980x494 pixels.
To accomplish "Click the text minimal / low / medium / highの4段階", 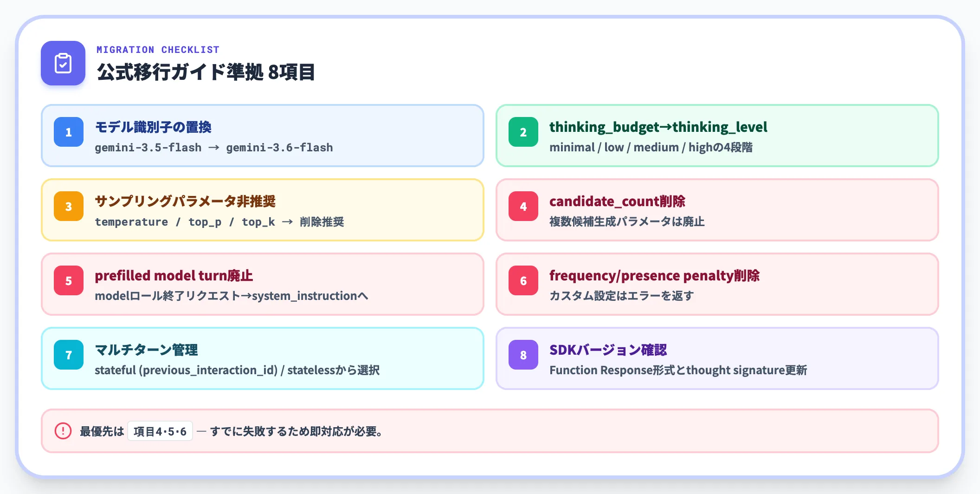I will click(651, 147).
